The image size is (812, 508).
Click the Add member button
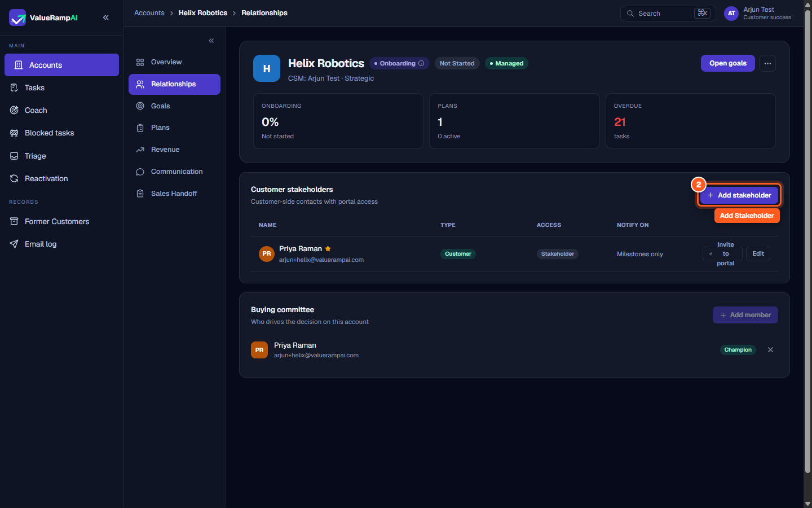[x=745, y=315]
